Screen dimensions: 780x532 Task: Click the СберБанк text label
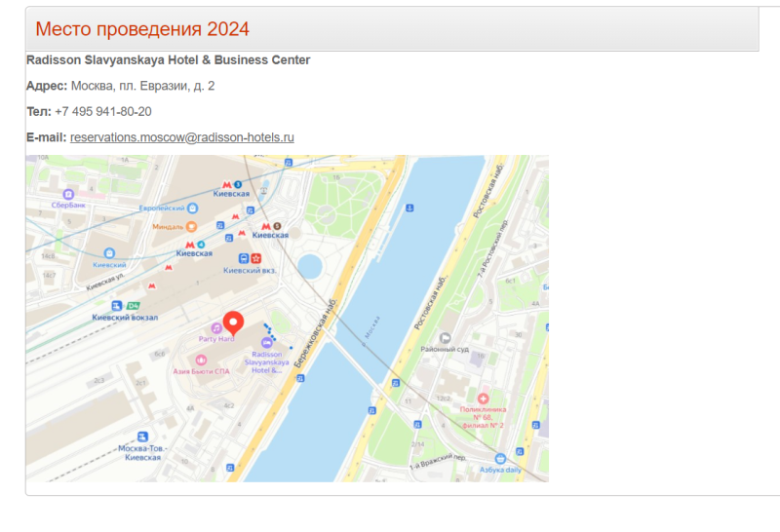click(68, 205)
